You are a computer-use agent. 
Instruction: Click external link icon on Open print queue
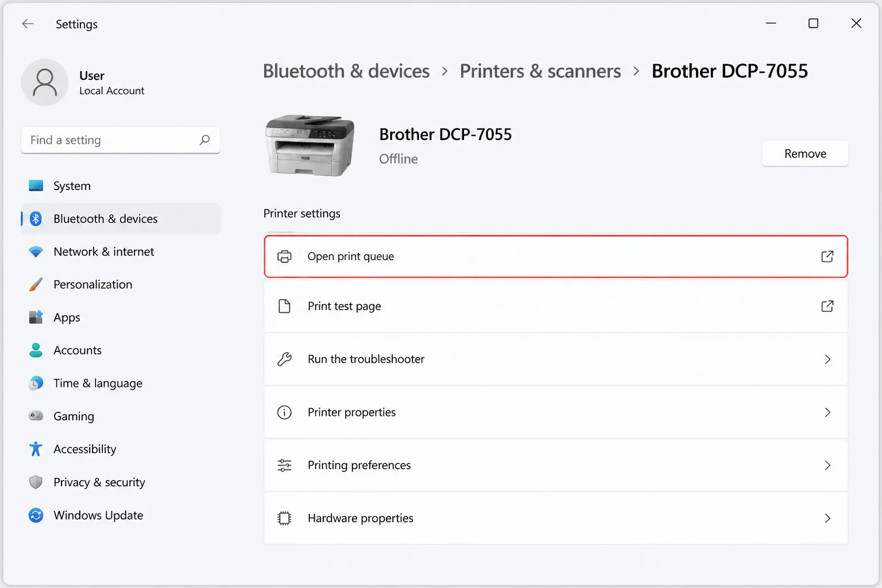coord(827,256)
